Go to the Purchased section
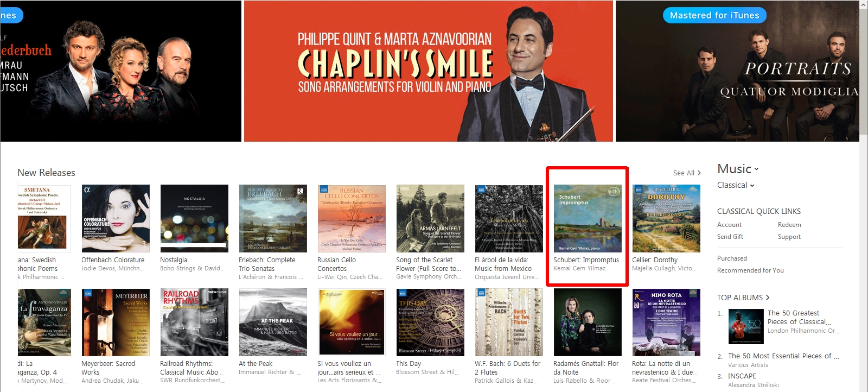Viewport: 868px width, 392px height. click(732, 258)
